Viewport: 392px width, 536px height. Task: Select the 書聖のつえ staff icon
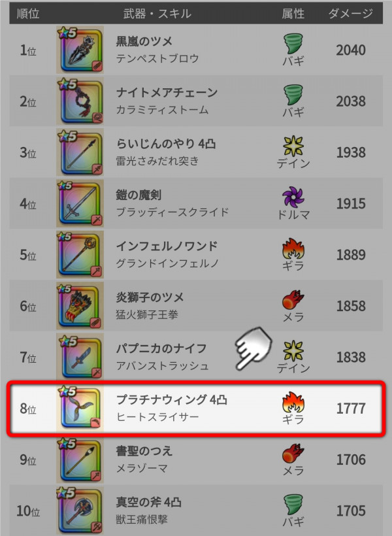(80, 460)
